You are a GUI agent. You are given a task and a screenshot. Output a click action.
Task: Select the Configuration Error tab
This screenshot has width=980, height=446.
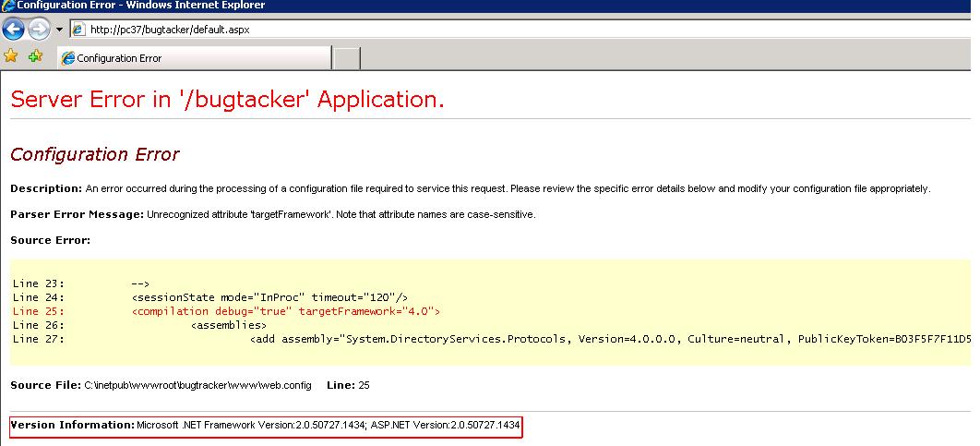[194, 58]
